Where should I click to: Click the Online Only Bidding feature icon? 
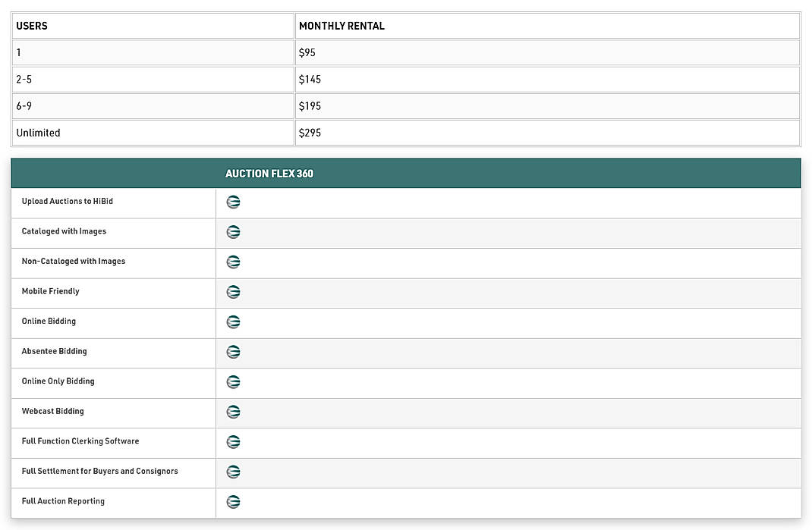pos(233,381)
